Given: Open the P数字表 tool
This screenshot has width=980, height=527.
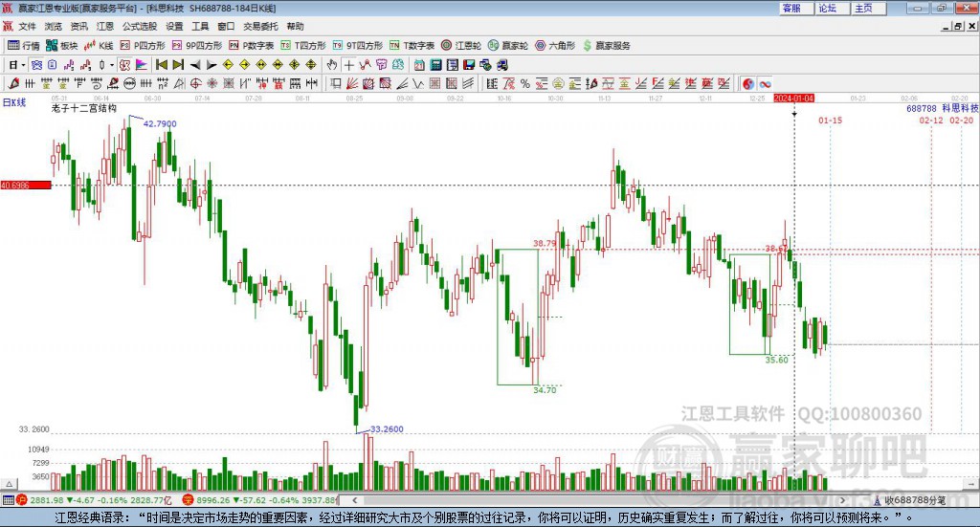Looking at the screenshot, I should (252, 46).
